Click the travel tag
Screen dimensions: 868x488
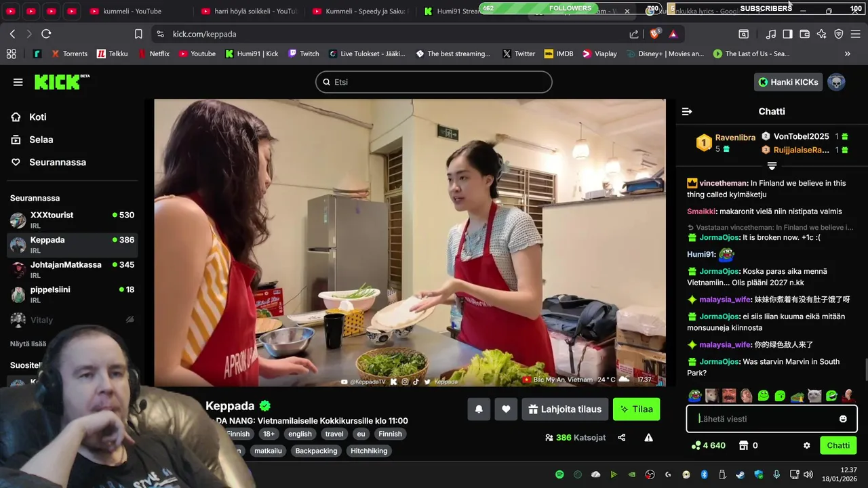[x=334, y=434]
